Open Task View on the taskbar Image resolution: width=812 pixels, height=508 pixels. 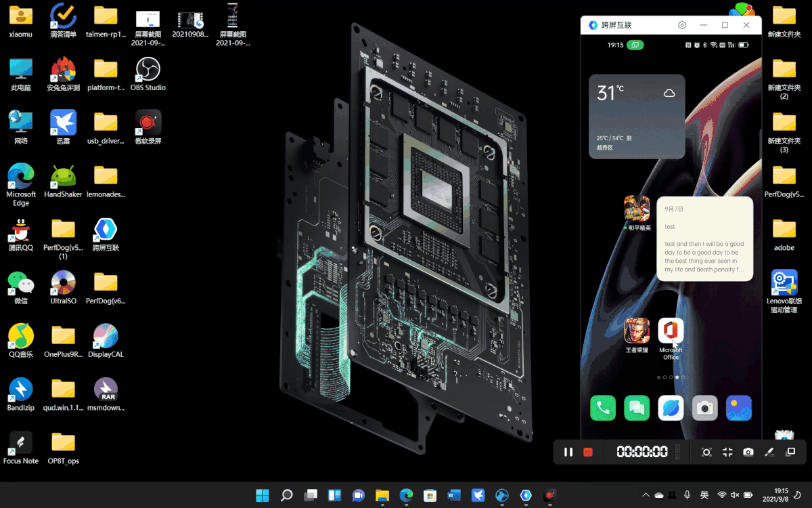(x=311, y=496)
